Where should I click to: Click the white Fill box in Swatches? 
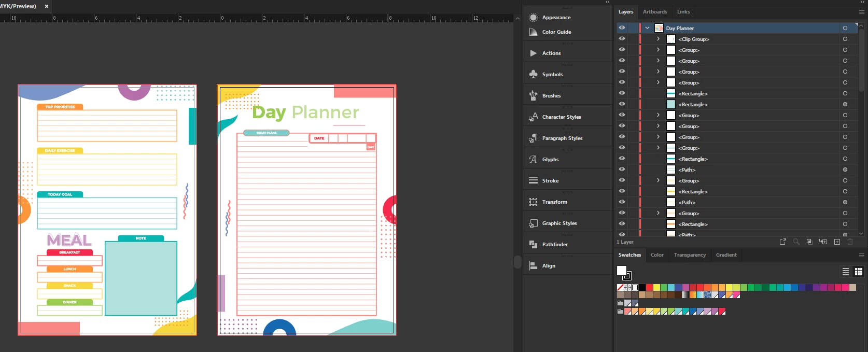coord(622,271)
